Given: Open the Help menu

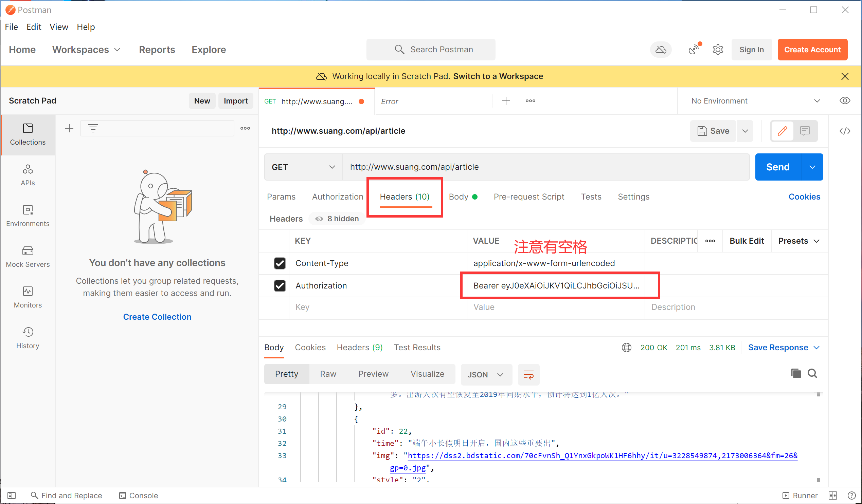Looking at the screenshot, I should point(86,27).
